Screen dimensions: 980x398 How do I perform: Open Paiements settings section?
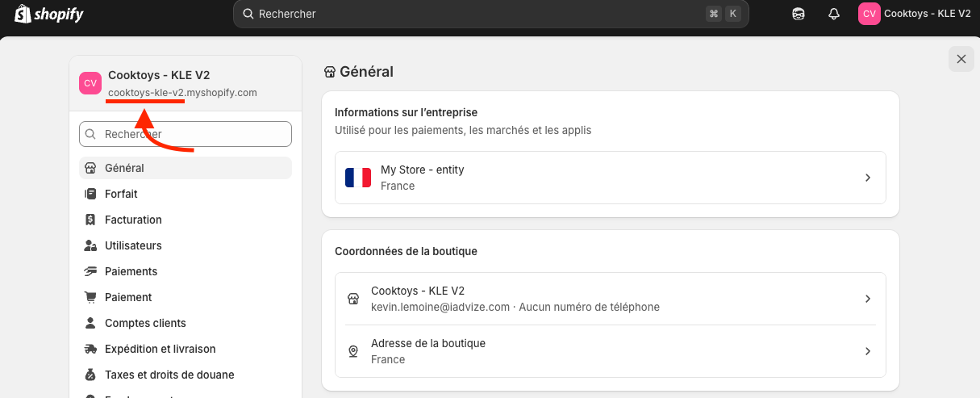(131, 271)
